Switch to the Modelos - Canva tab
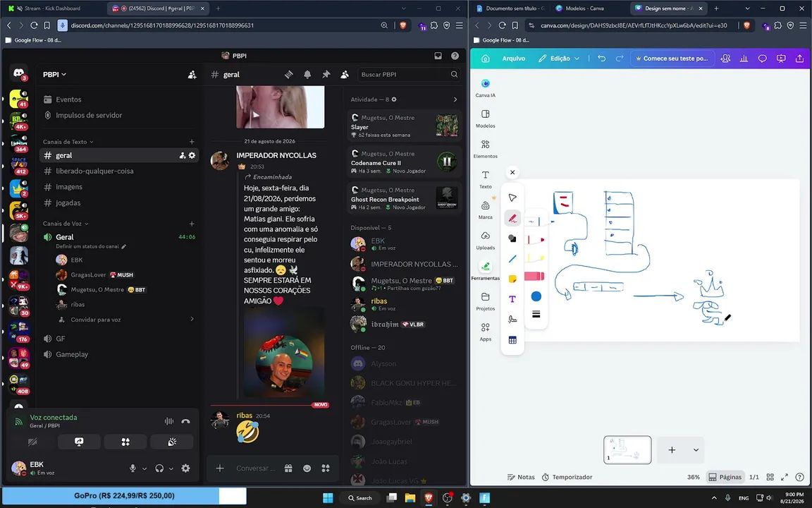812x508 pixels. 584,8
